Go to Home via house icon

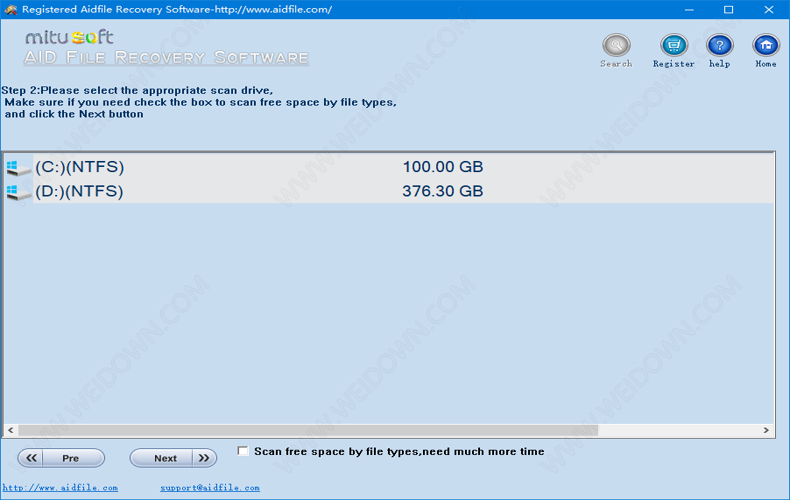(x=766, y=46)
